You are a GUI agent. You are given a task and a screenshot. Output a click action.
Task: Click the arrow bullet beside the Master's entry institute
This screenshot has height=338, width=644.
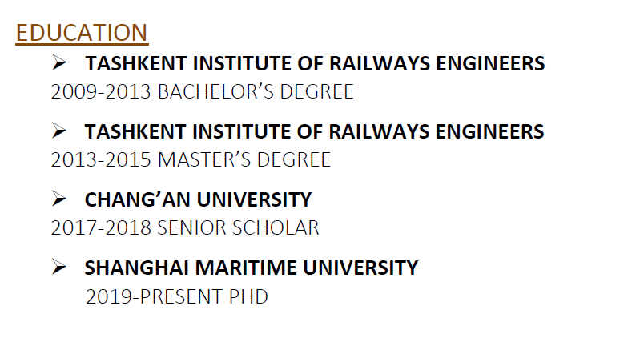coord(58,131)
